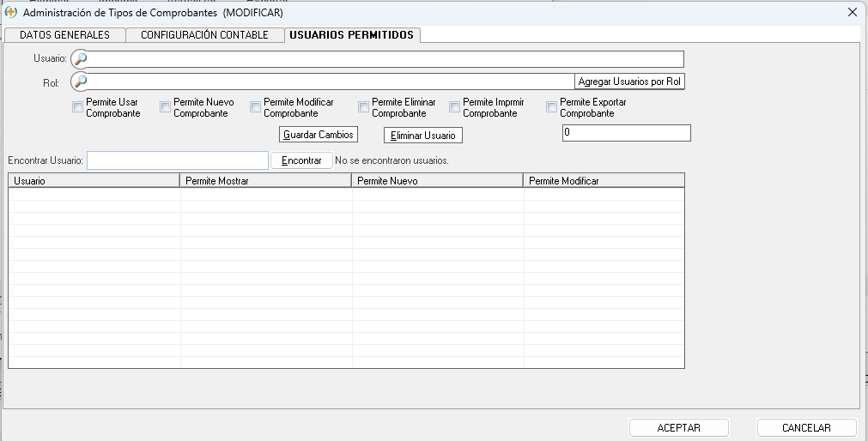
Task: Click the application icon in title bar
Action: tap(11, 12)
